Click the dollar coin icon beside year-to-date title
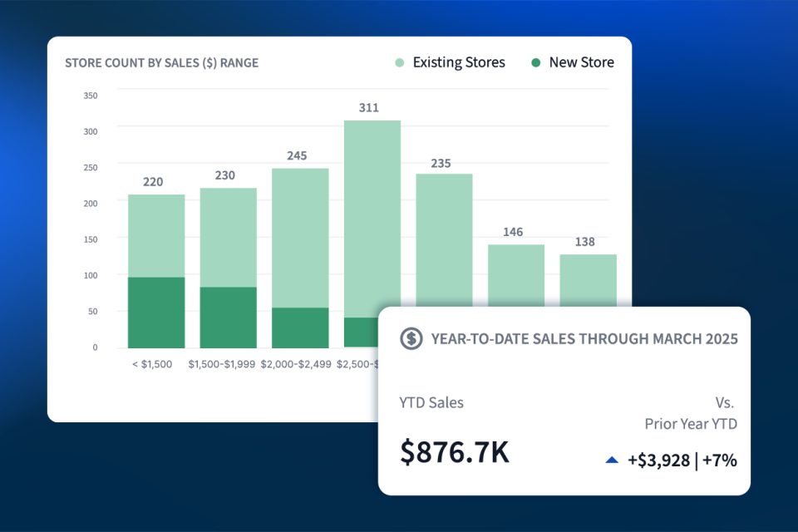The width and height of the screenshot is (798, 532). [411, 338]
